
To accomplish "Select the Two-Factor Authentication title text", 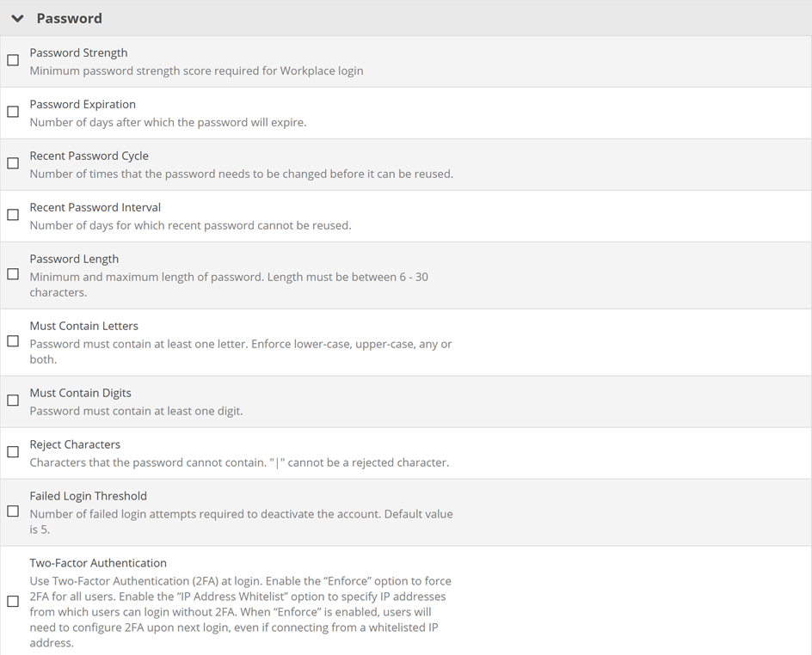I will [98, 563].
